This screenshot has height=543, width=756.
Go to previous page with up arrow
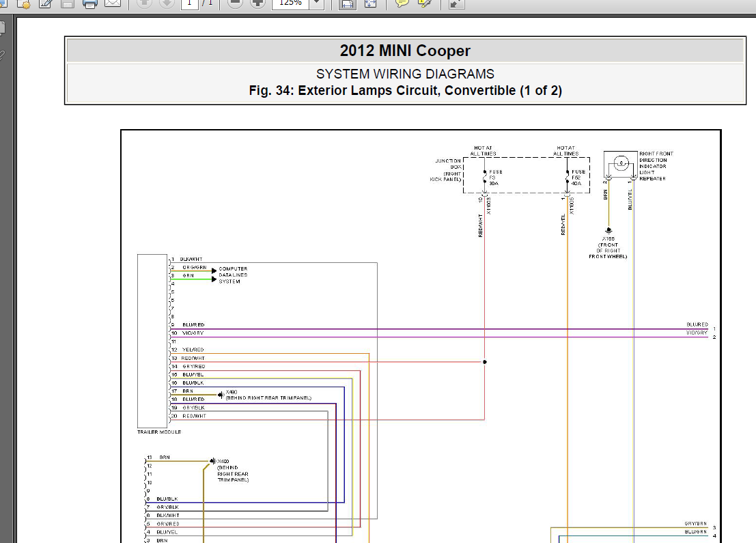tap(143, 3)
